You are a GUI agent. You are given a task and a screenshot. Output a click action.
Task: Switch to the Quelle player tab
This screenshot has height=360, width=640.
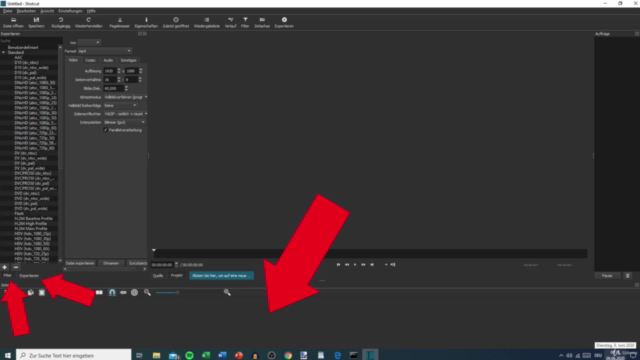(158, 276)
